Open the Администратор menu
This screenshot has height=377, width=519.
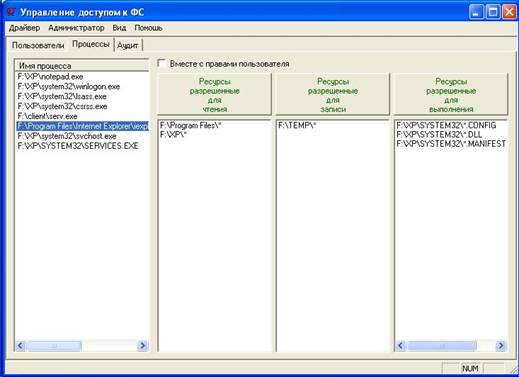[76, 28]
